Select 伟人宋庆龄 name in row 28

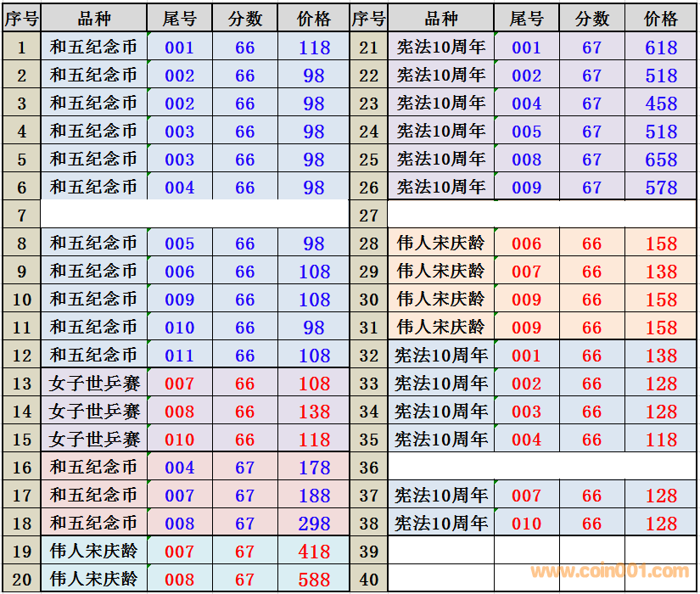point(440,244)
